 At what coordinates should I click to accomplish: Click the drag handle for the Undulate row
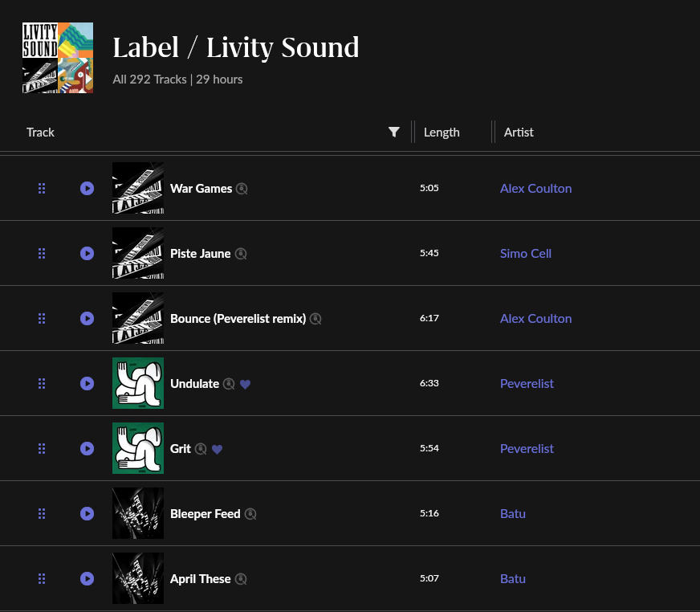42,384
